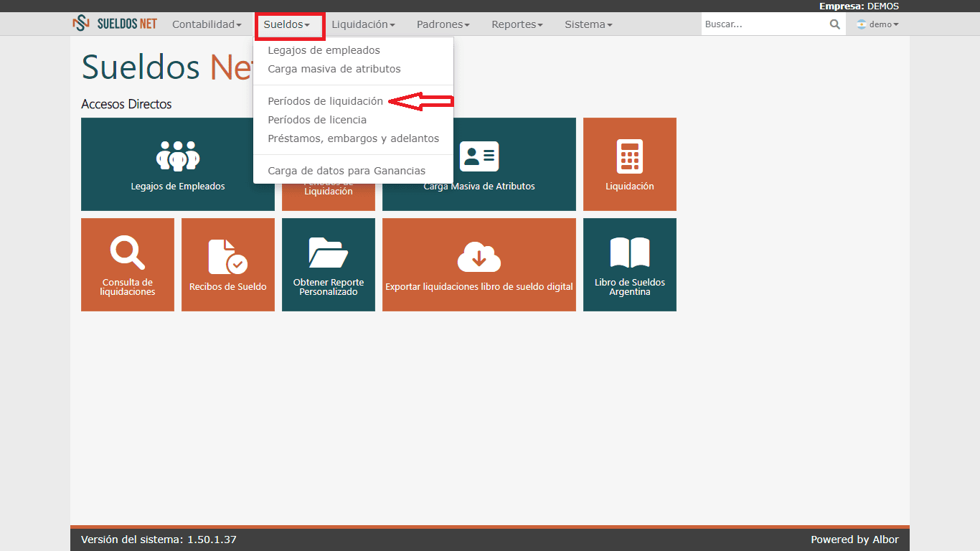The image size is (980, 551).
Task: Click the search magnifier icon in navbar
Action: pos(834,24)
